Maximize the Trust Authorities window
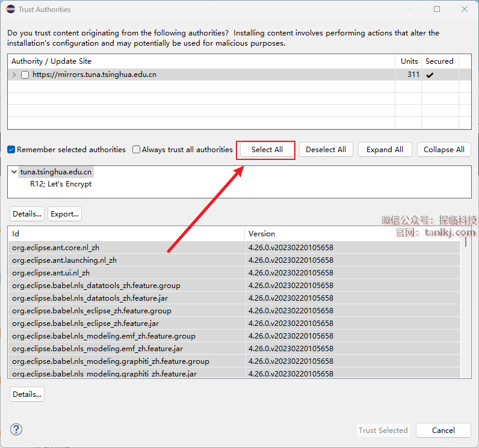 [x=437, y=9]
